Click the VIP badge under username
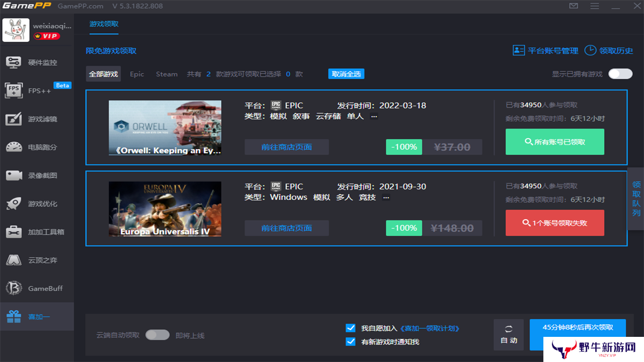The image size is (644, 362). tap(47, 36)
